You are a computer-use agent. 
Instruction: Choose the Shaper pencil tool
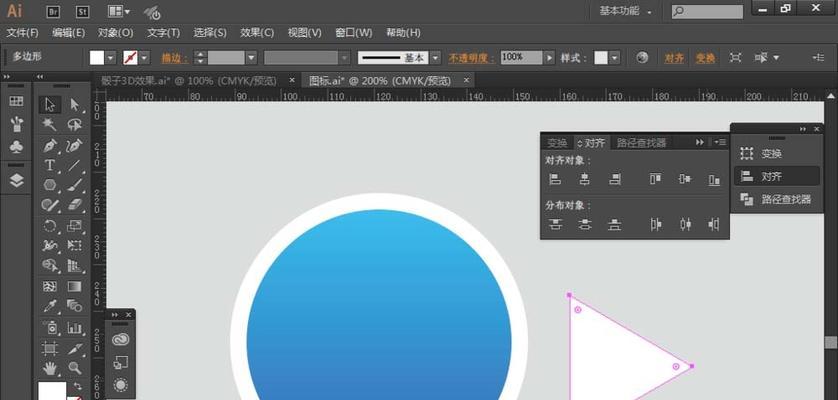click(x=50, y=205)
